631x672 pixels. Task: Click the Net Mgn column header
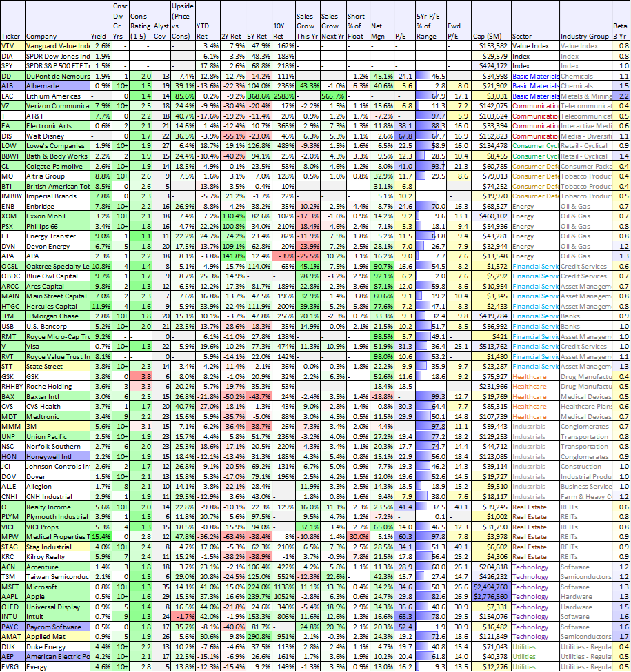coord(382,21)
